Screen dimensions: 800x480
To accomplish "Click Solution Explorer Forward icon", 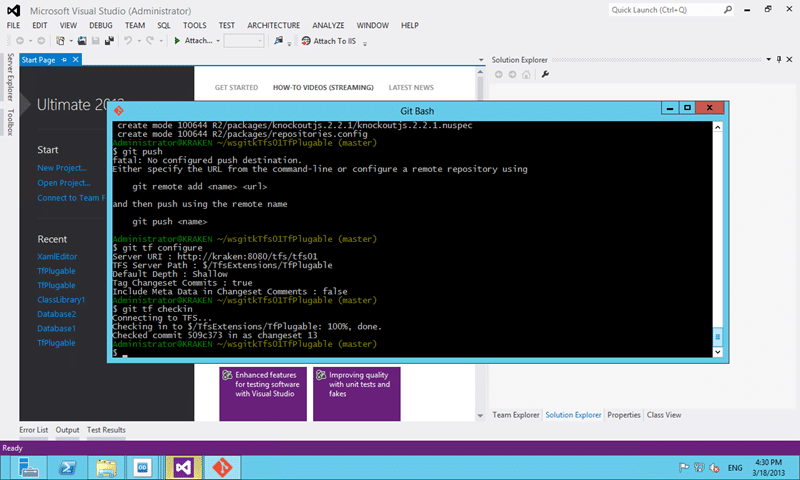I will 512,74.
